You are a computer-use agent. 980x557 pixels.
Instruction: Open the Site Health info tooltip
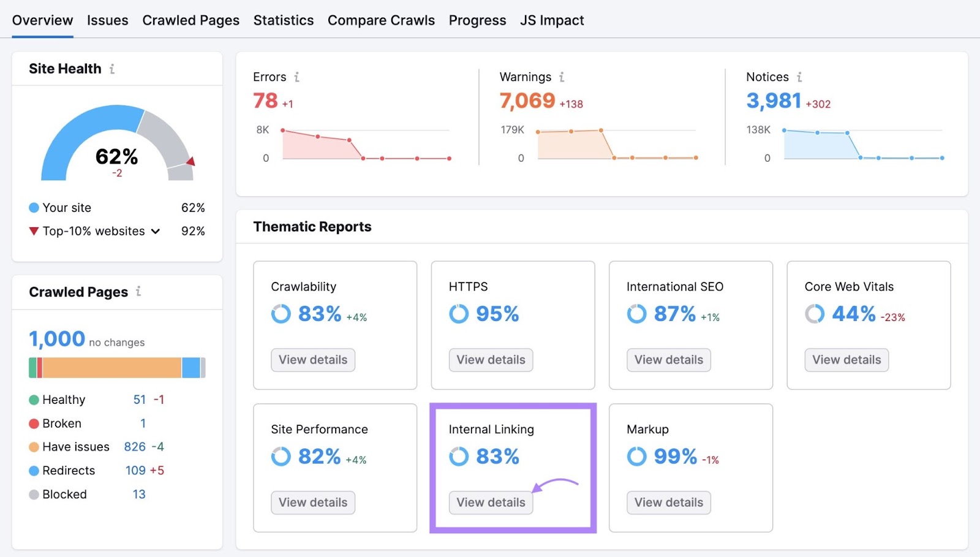[112, 69]
